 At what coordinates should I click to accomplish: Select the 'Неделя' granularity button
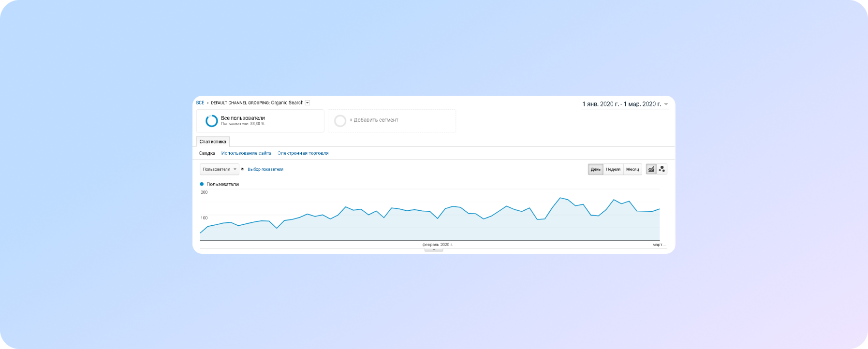click(613, 169)
